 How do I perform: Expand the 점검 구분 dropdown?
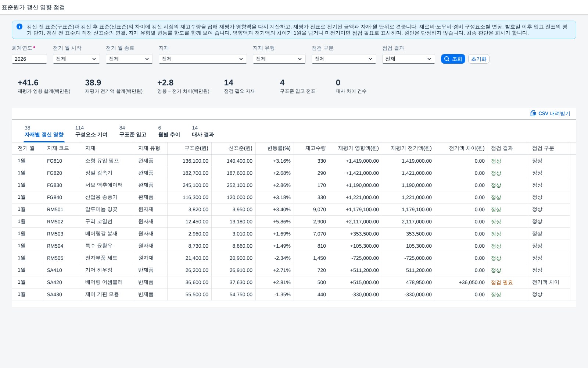click(344, 59)
